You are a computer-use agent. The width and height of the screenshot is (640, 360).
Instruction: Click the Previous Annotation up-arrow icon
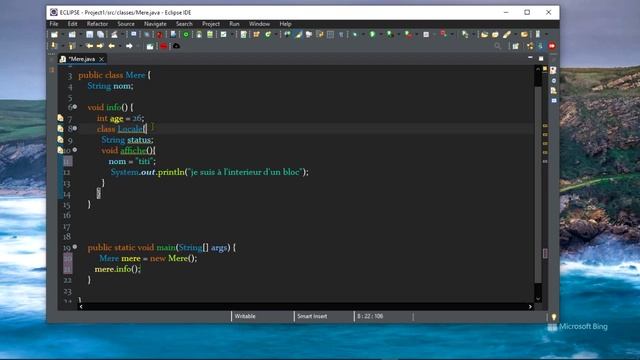coord(72,46)
